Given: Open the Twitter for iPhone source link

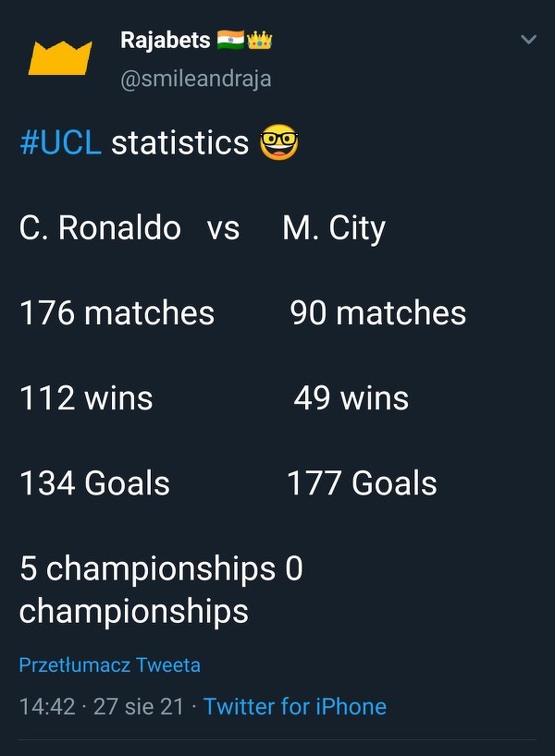Looking at the screenshot, I should pyautogui.click(x=295, y=706).
